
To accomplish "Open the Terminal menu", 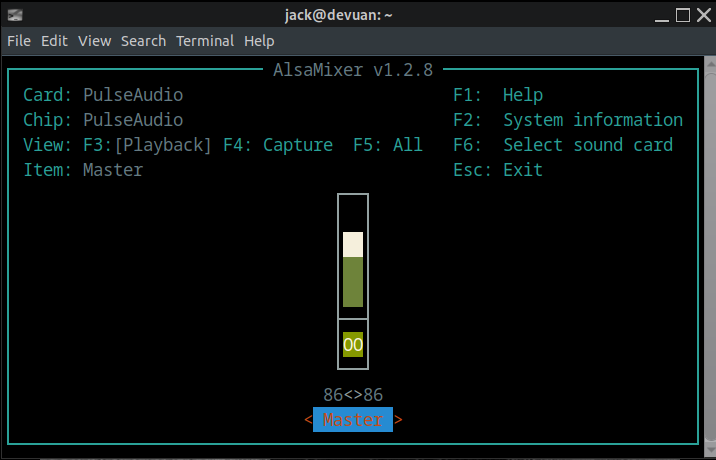I will pos(204,41).
